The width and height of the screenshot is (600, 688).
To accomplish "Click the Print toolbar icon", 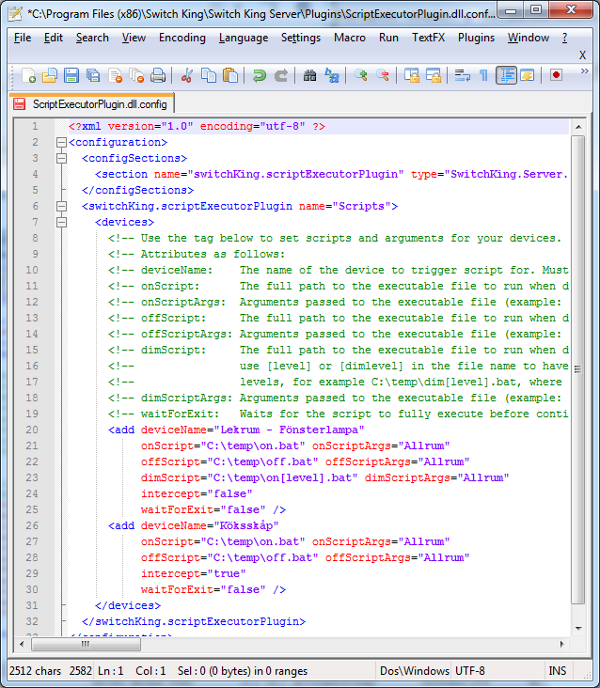I will tap(158, 76).
